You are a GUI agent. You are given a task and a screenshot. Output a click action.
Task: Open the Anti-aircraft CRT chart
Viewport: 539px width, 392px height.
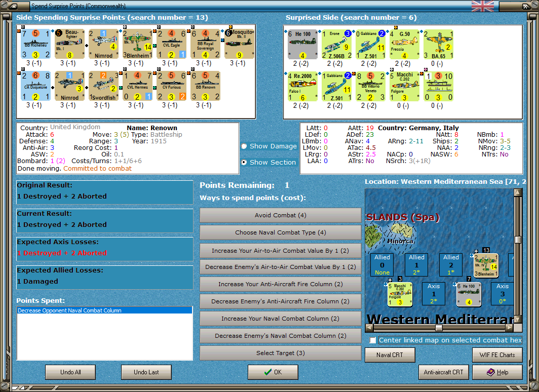pos(443,372)
